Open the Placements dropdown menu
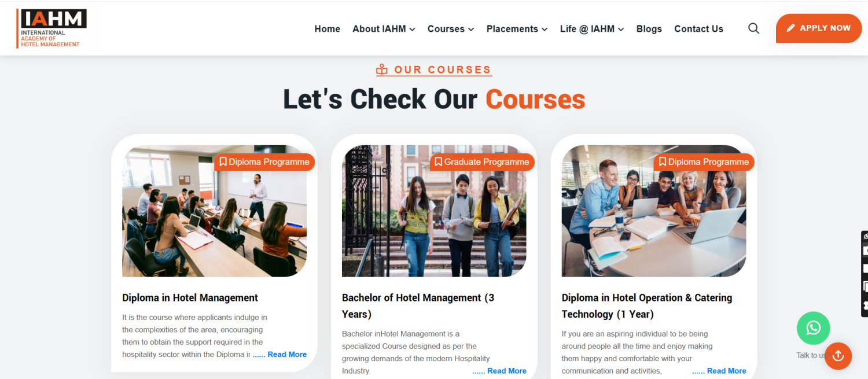 tap(517, 29)
